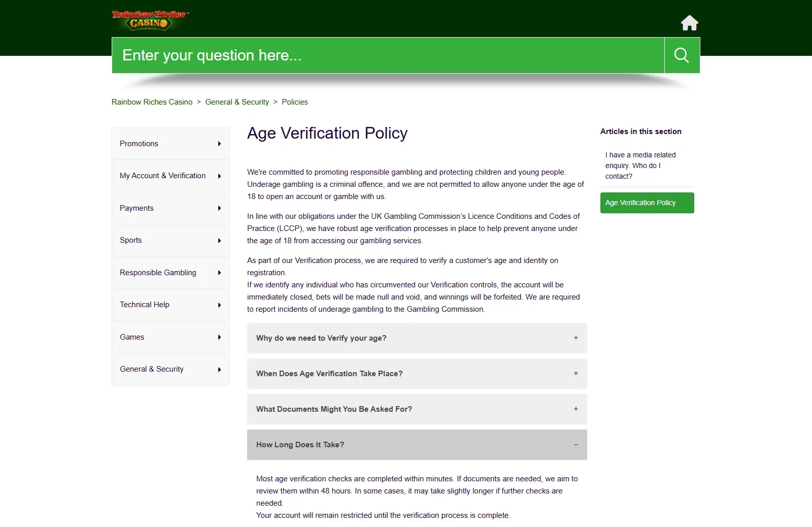Click the General & Security sidebar arrow
Screen dimensions: 812x527
pos(219,370)
